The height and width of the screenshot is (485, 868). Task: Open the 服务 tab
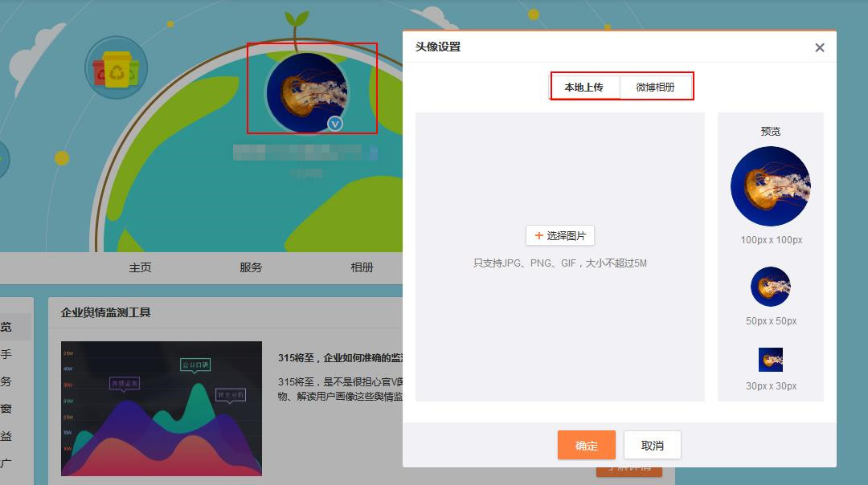point(251,267)
